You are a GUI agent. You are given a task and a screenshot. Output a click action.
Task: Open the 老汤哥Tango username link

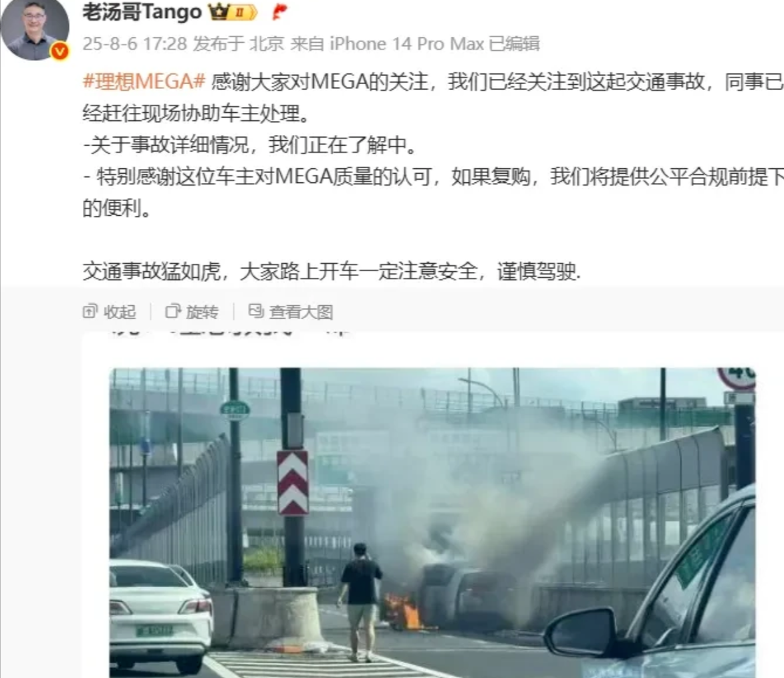click(142, 12)
